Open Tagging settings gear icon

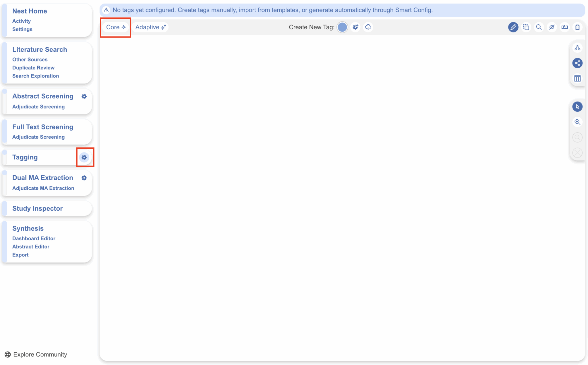[x=84, y=157]
